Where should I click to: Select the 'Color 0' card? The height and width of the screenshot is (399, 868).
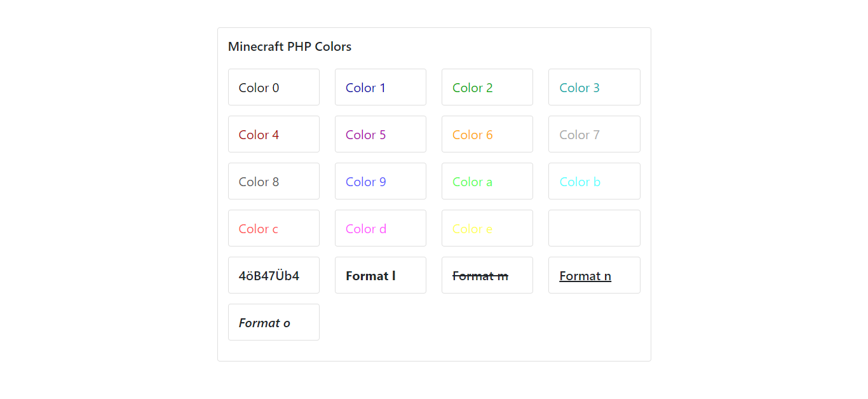(x=274, y=87)
